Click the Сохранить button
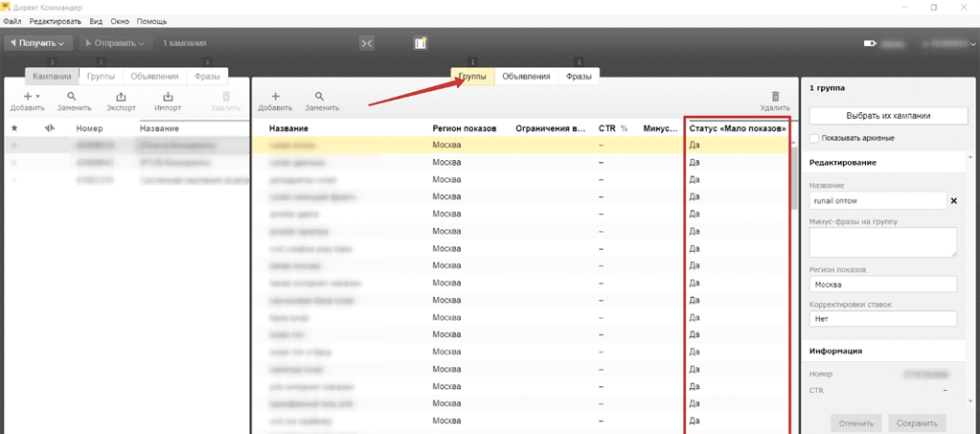 click(x=917, y=423)
